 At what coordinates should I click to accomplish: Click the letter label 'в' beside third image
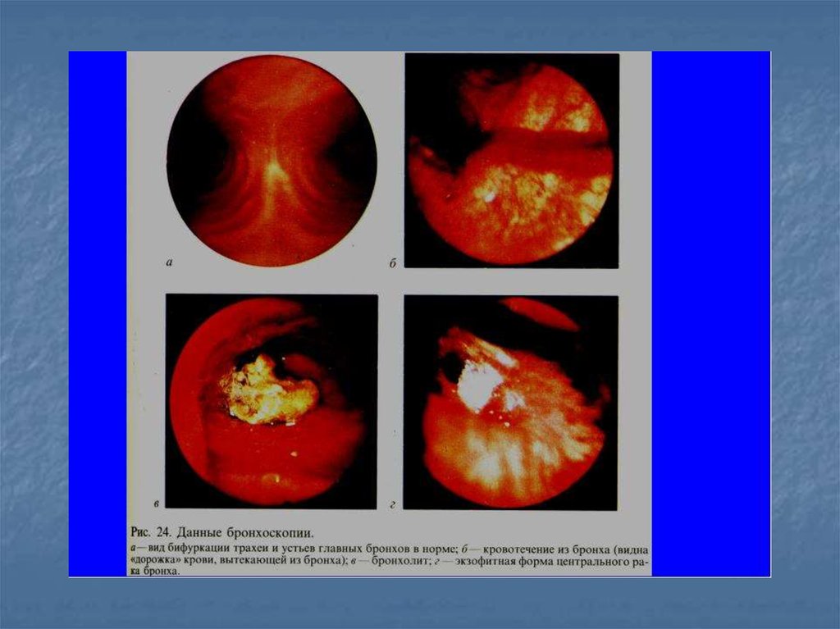click(156, 504)
